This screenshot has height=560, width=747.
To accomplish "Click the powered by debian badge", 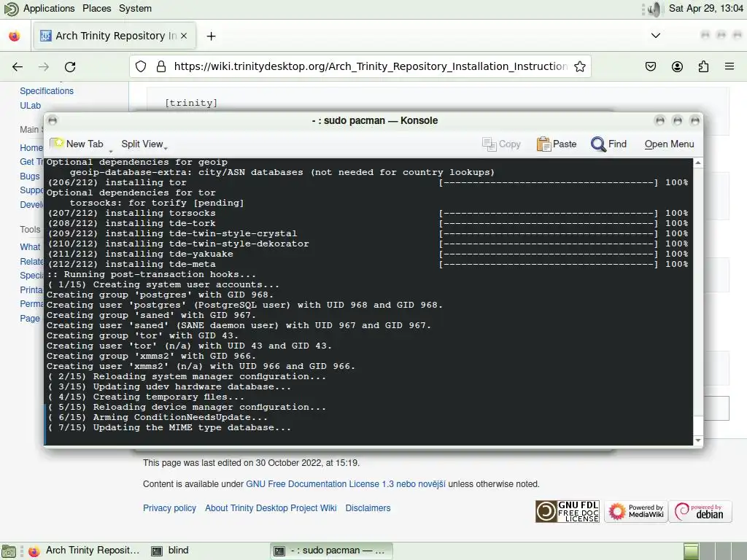I will click(x=700, y=511).
